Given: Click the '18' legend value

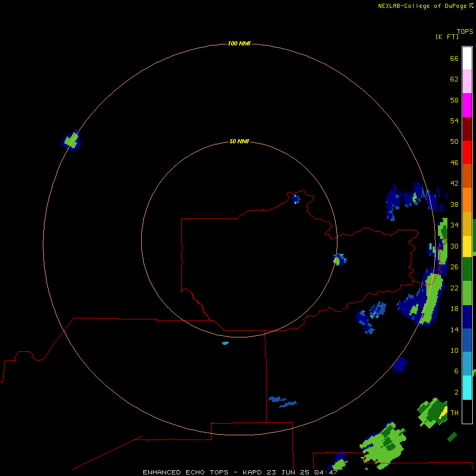Looking at the screenshot, I should 454,309.
